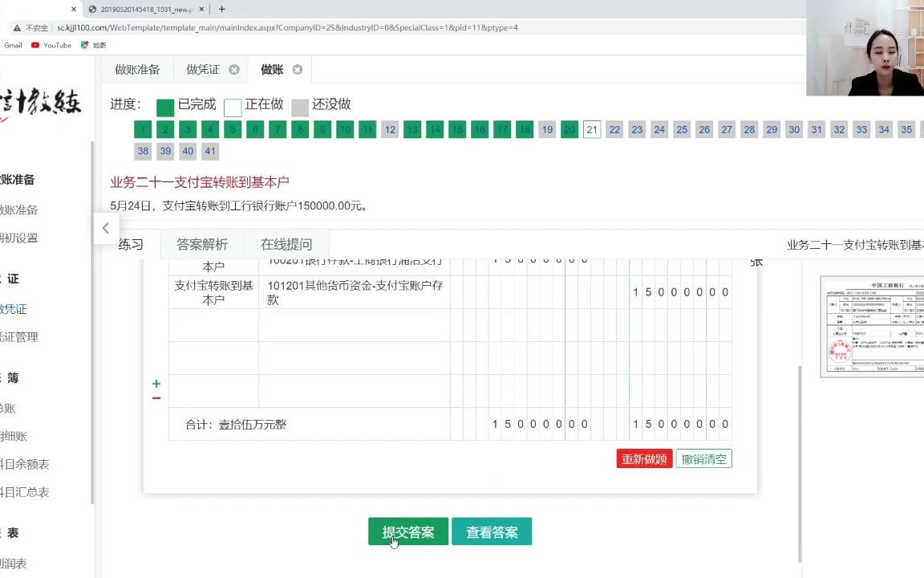Viewport: 924px width, 578px height.
Task: Close the 做账 tab with its X
Action: [296, 70]
